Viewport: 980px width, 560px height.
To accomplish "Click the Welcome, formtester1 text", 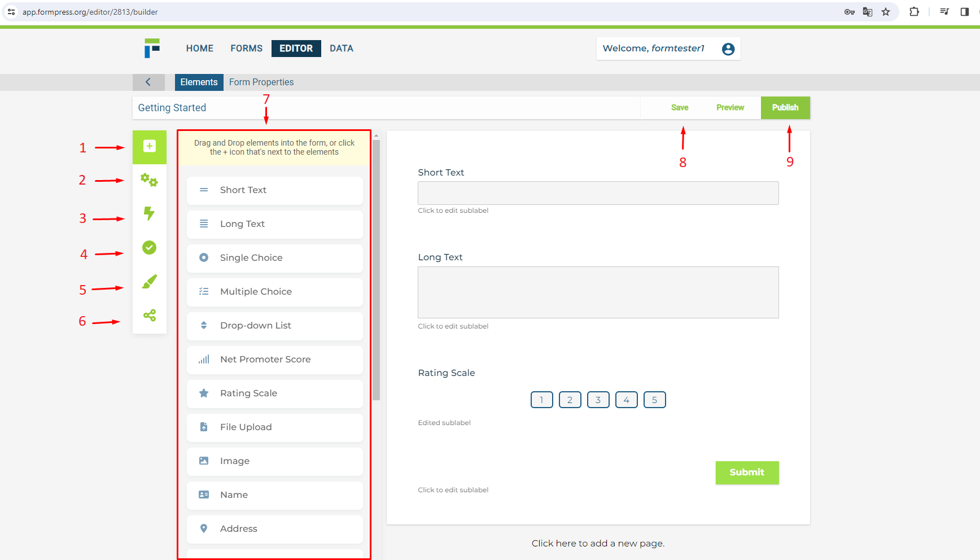I will [654, 49].
